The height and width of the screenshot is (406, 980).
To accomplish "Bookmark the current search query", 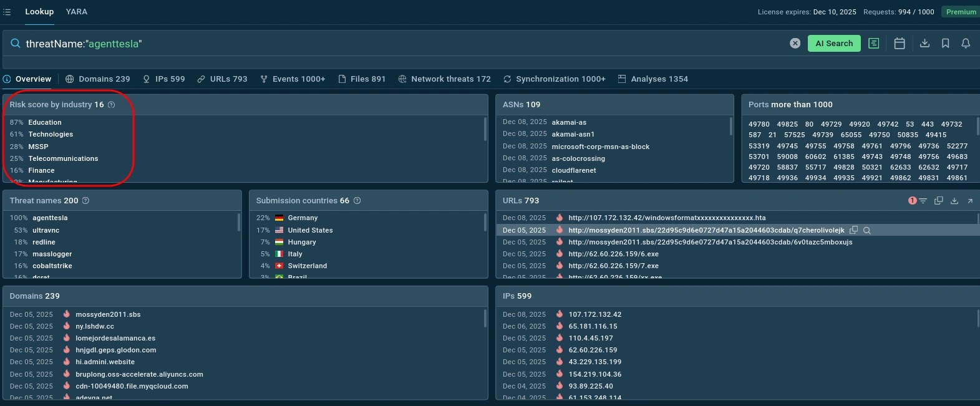I will [x=945, y=44].
